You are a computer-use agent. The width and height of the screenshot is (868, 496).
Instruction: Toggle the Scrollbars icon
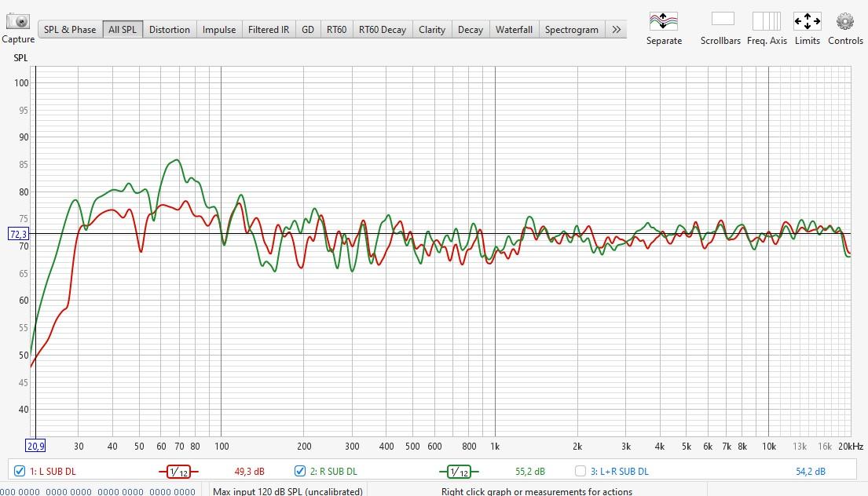click(x=722, y=20)
